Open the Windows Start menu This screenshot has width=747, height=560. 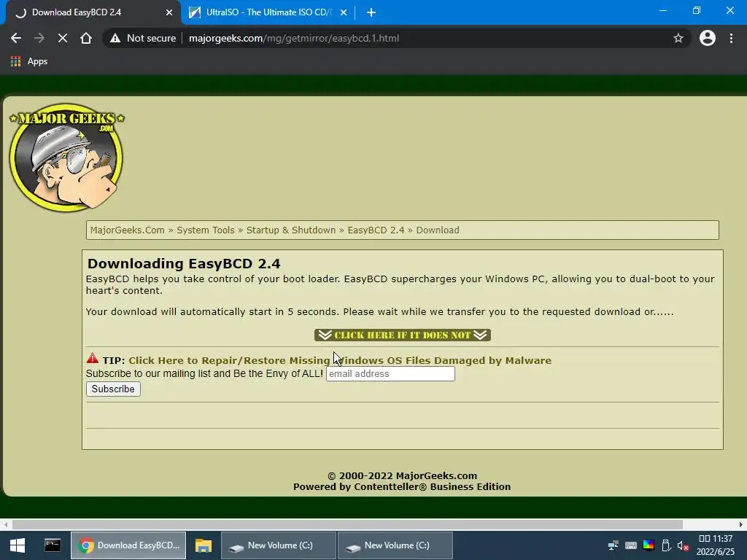(x=18, y=545)
